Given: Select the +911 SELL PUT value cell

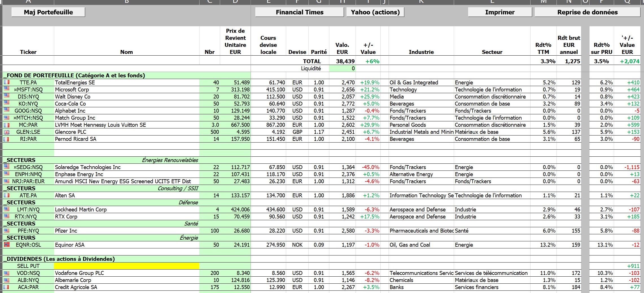Looking at the screenshot, I should tap(627, 266).
